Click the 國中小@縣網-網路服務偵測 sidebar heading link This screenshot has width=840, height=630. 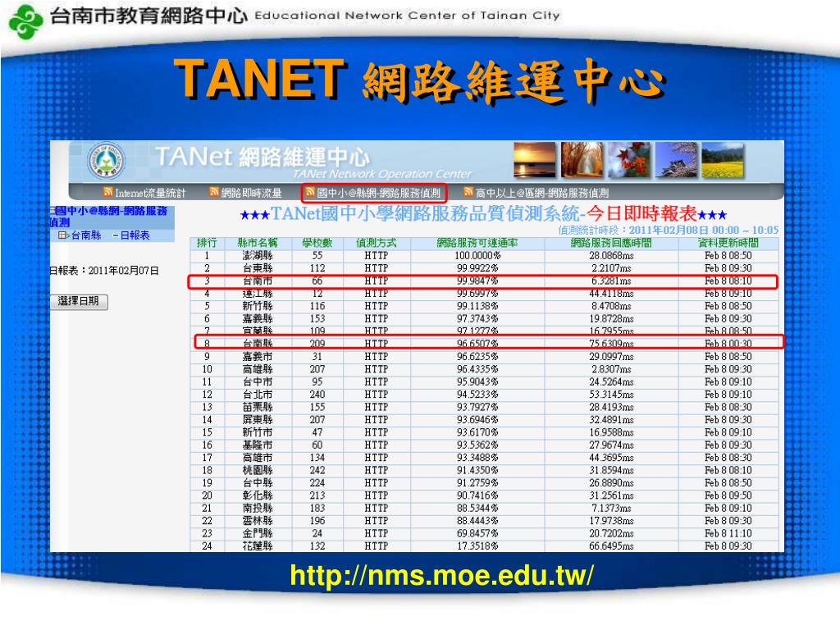tap(109, 217)
